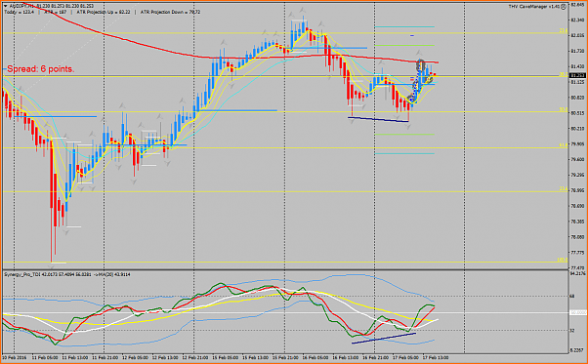Click the THV CaveManager smiley face icon
Screen dimensions: 588x364
tap(564, 7)
